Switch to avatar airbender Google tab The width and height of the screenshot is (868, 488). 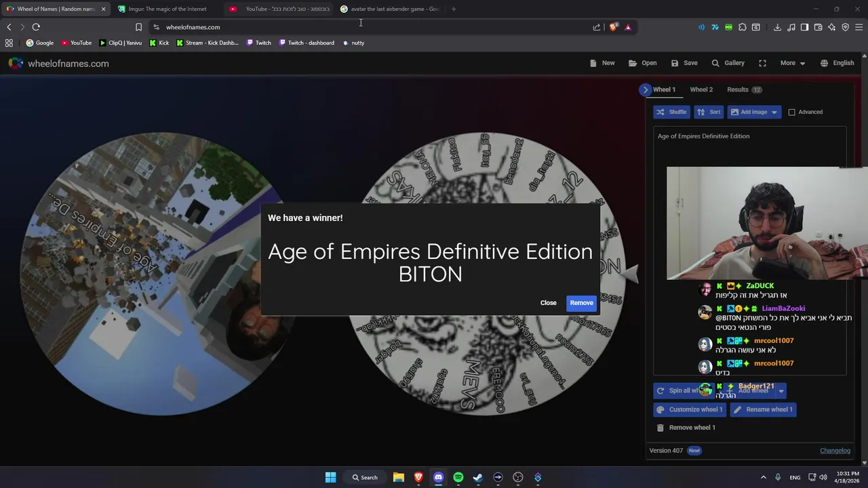tap(391, 9)
